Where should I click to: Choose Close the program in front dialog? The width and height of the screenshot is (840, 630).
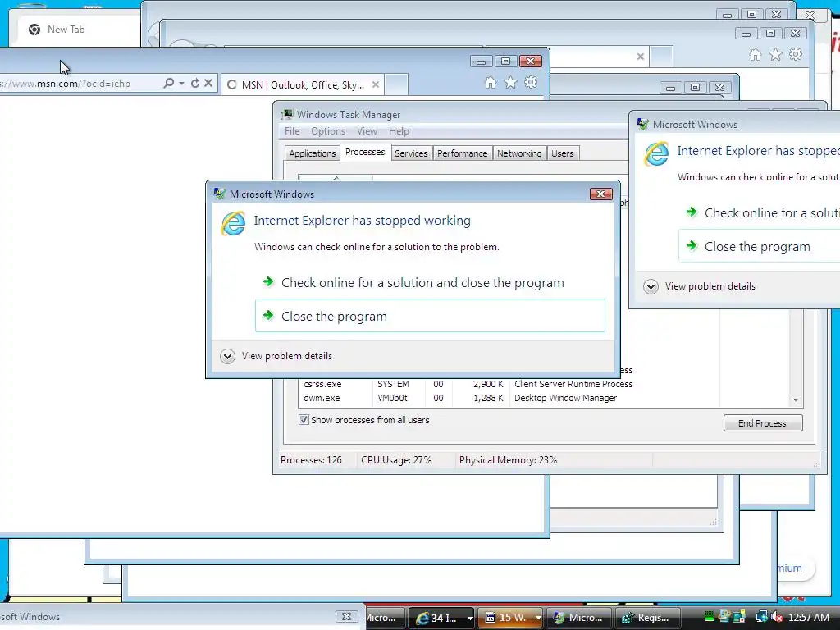[x=430, y=316]
